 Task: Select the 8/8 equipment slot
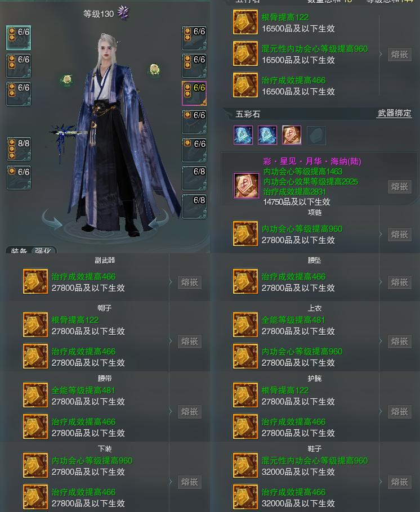[19, 149]
